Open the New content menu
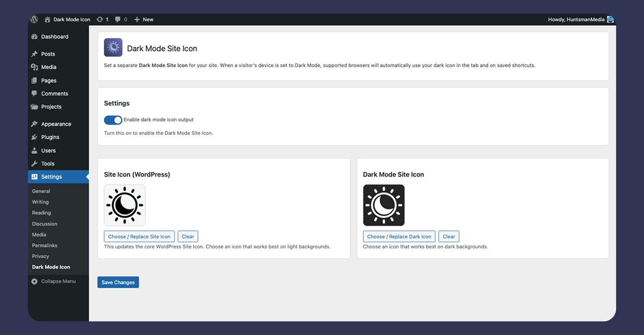 coord(143,19)
